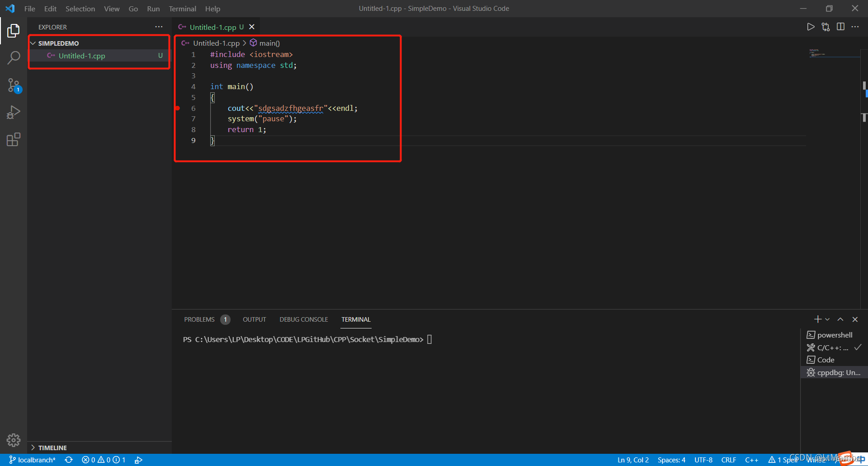Viewport: 868px width, 466px height.
Task: Click the localbranch* branch indicator
Action: [33, 460]
